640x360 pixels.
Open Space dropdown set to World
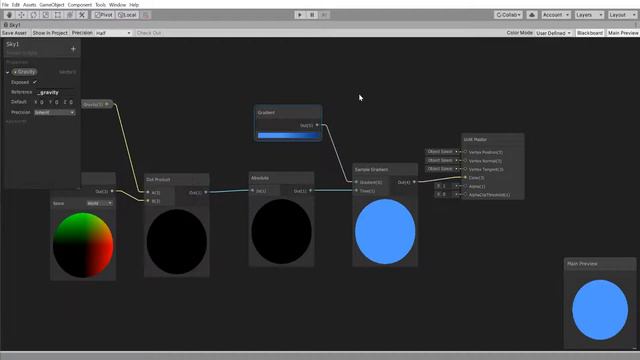100,203
